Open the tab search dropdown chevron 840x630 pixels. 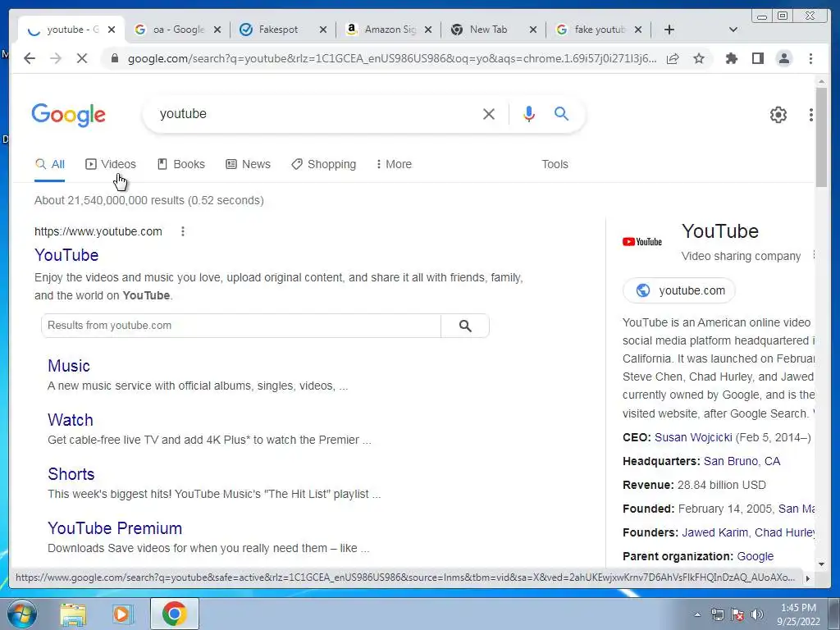pos(733,30)
